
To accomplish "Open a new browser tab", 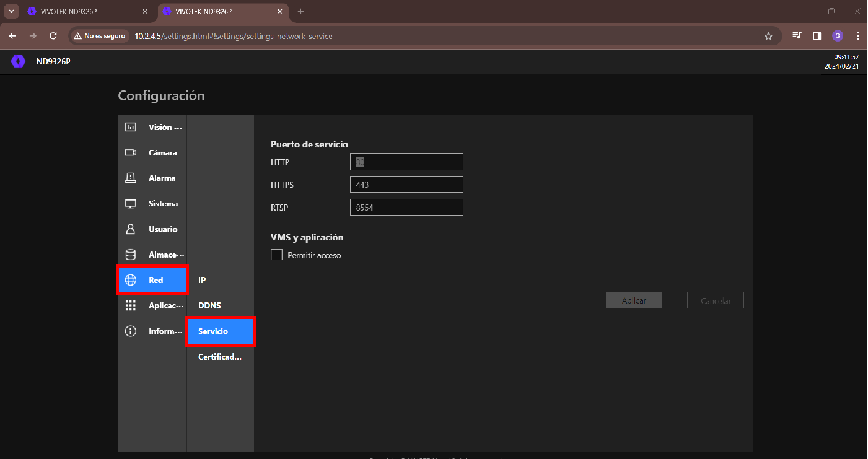I will click(x=300, y=11).
